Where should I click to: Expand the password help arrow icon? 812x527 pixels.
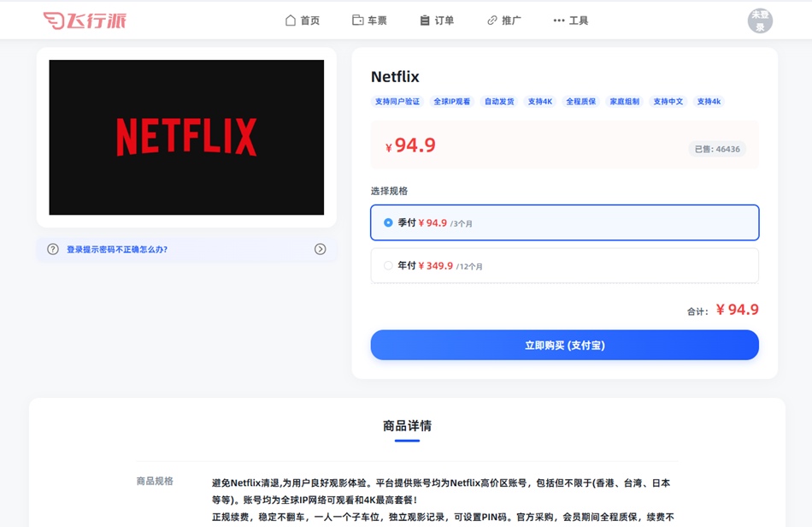pyautogui.click(x=320, y=249)
